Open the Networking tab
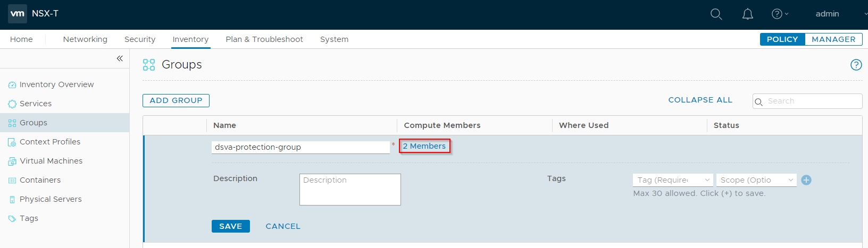 pyautogui.click(x=85, y=39)
